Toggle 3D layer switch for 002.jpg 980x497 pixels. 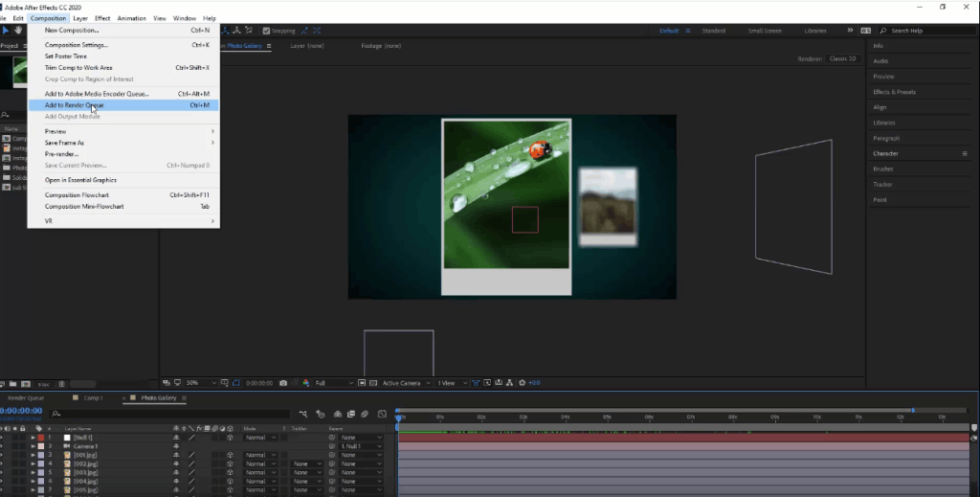click(230, 463)
